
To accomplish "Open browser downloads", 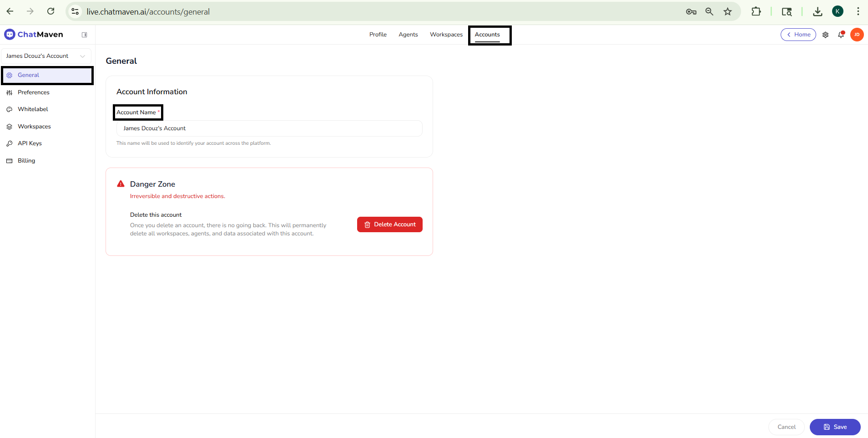I will click(817, 11).
